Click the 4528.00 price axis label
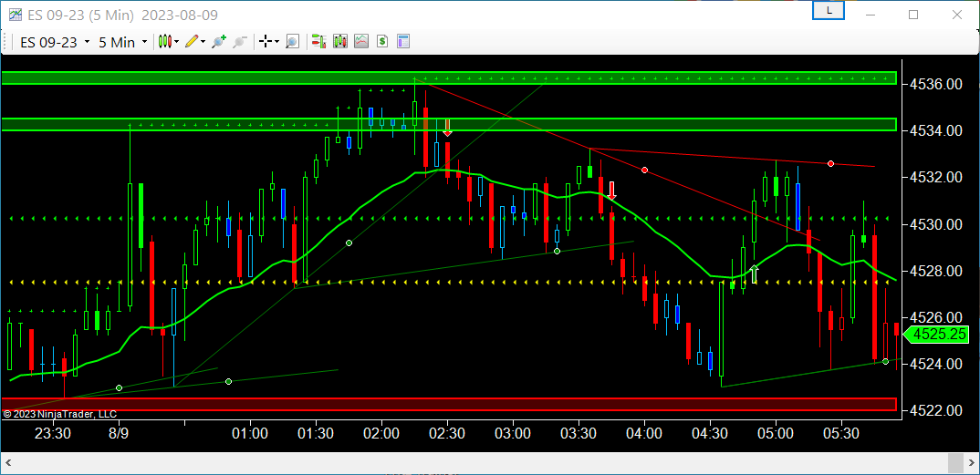 pyautogui.click(x=936, y=270)
